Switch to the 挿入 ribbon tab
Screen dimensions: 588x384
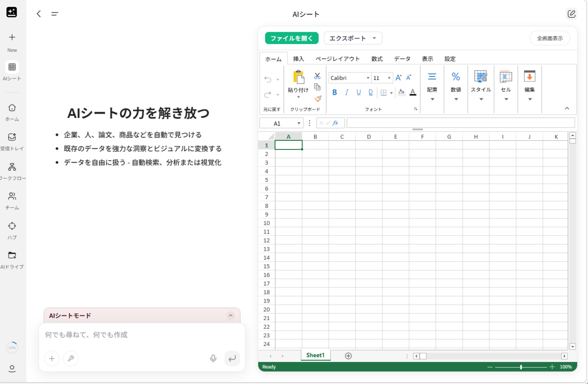[x=299, y=59]
